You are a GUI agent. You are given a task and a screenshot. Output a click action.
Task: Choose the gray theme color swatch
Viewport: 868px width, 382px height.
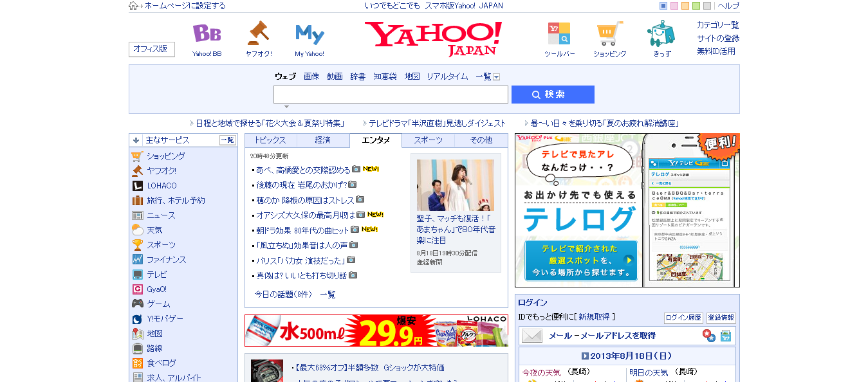pos(707,6)
